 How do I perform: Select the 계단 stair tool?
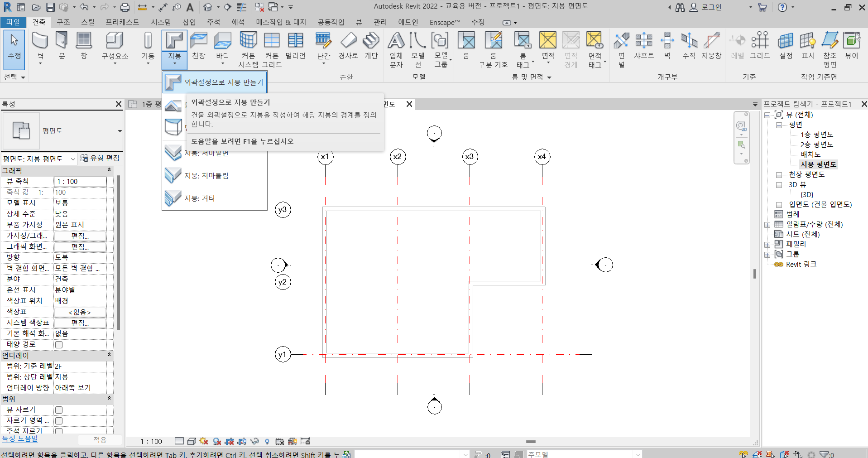tap(371, 45)
